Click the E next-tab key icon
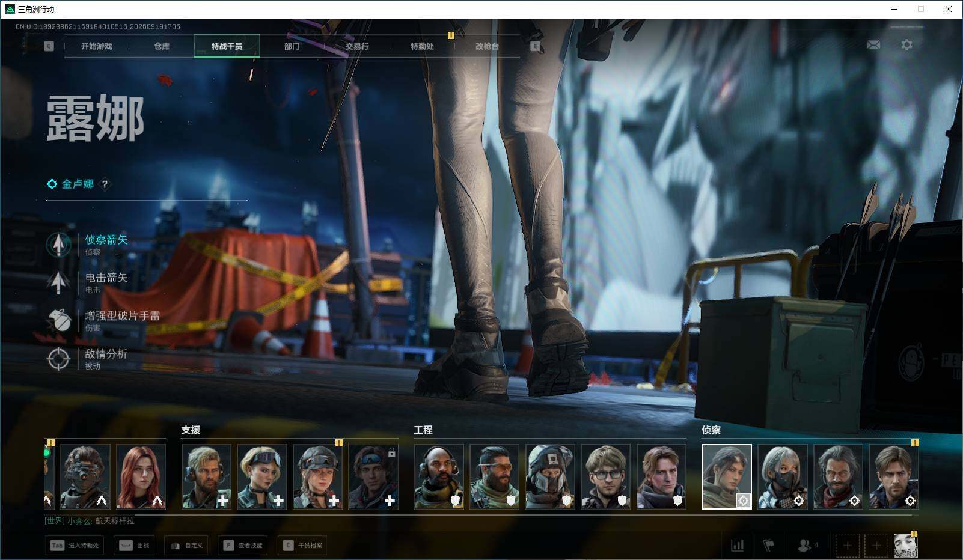This screenshot has width=963, height=560. click(535, 46)
